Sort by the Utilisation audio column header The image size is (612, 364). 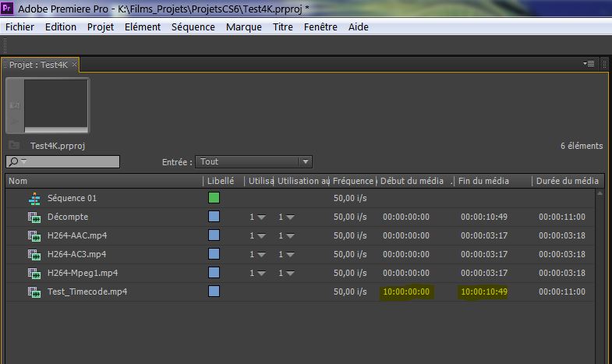[302, 181]
